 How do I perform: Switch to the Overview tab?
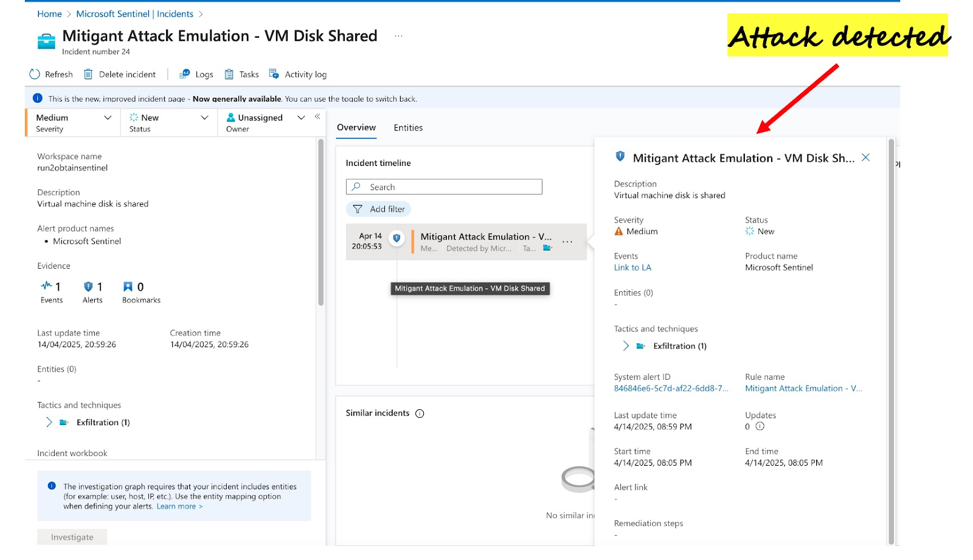point(356,127)
